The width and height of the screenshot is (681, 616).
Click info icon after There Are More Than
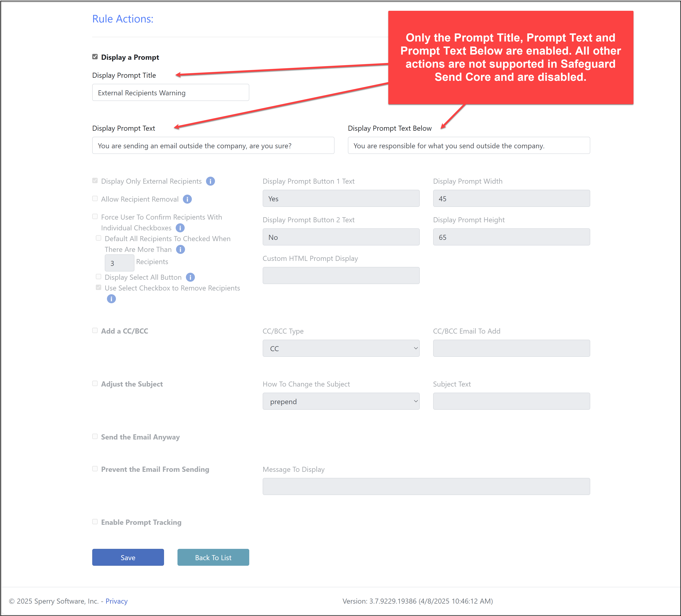tap(180, 249)
